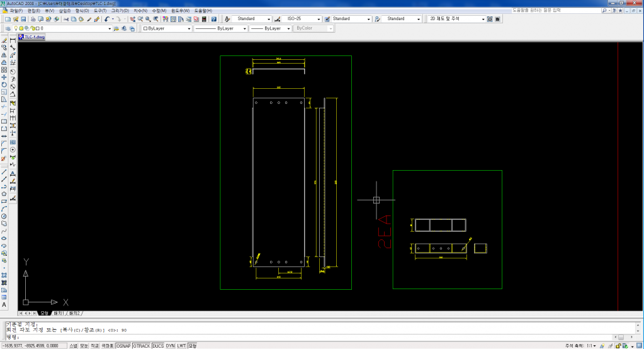Toggle OTRACK in status bar
This screenshot has width=644, height=349.
[x=142, y=346]
